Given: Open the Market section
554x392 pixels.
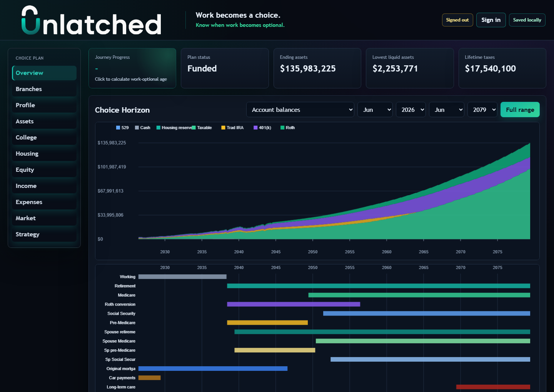Looking at the screenshot, I should click(44, 218).
